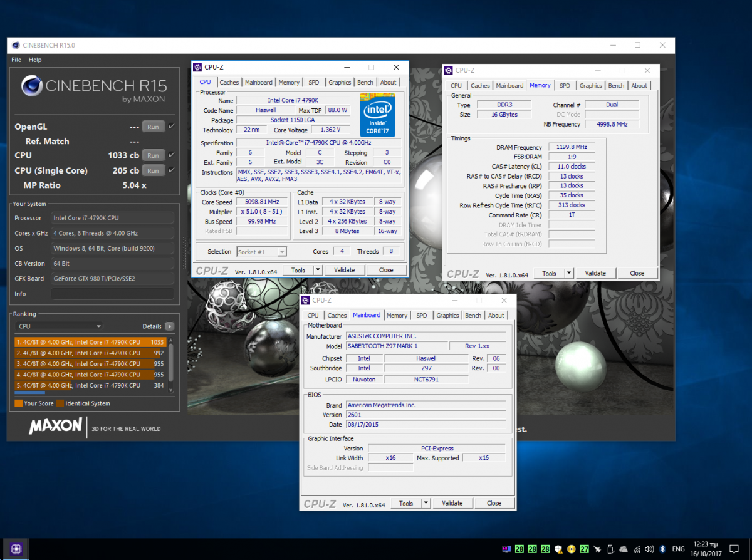The width and height of the screenshot is (752, 560).
Task: Click the Bluetooth tray icon
Action: (x=661, y=549)
